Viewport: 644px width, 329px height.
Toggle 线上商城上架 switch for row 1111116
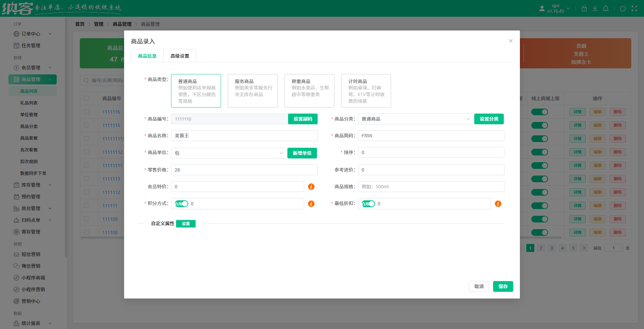(x=540, y=112)
